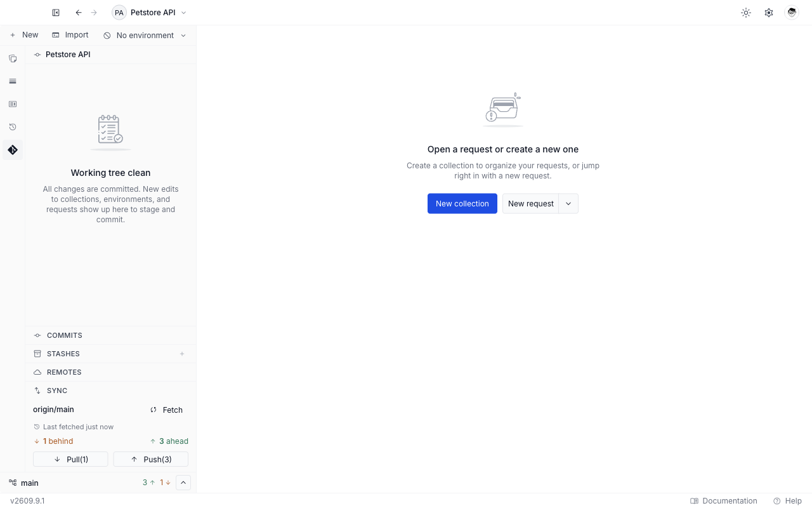
Task: Collapse the sidebar with the panel toggle icon
Action: click(56, 13)
